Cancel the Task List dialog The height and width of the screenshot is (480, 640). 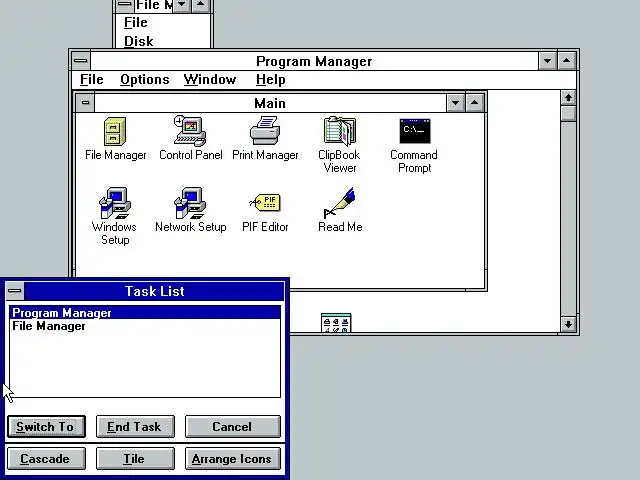click(233, 427)
